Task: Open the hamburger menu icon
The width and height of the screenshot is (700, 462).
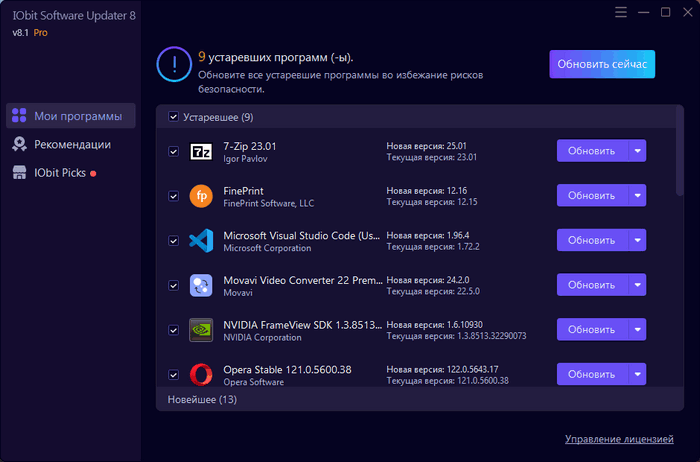Action: tap(621, 12)
